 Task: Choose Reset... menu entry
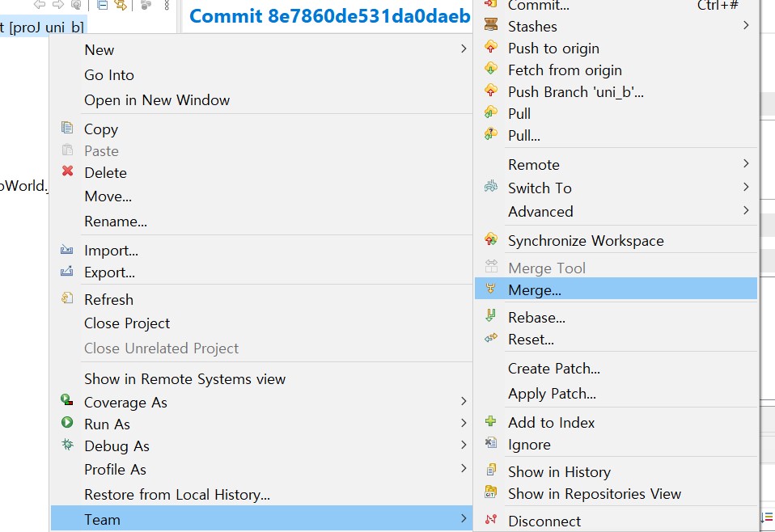(616, 340)
